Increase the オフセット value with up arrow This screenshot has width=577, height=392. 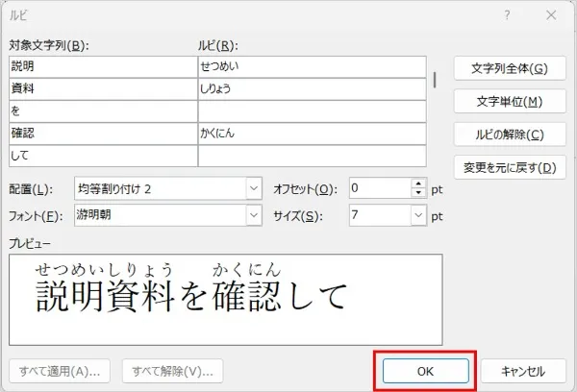[x=418, y=184]
